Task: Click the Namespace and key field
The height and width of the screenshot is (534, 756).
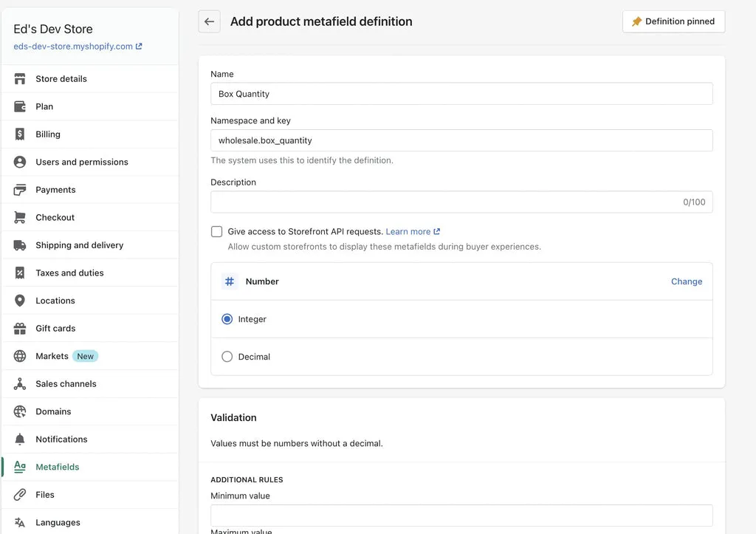Action: pyautogui.click(x=461, y=140)
